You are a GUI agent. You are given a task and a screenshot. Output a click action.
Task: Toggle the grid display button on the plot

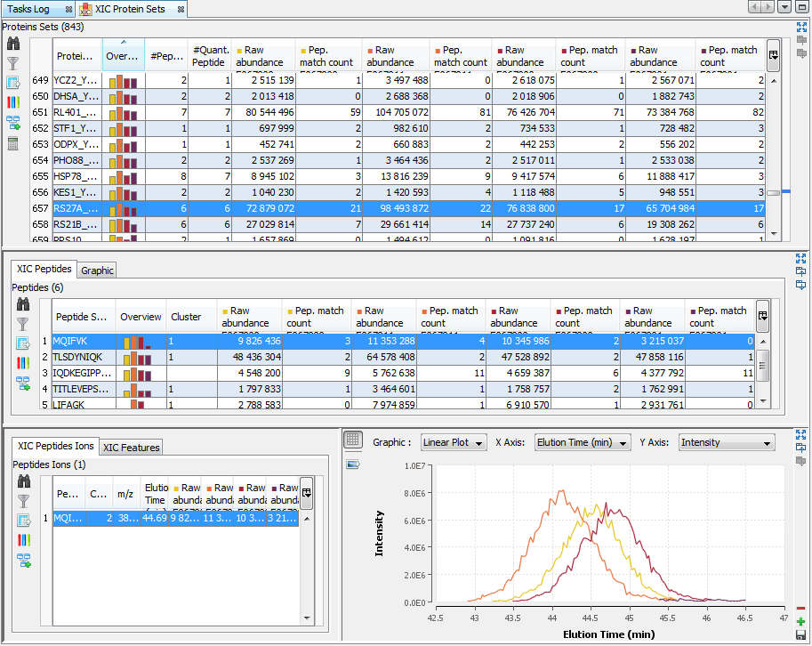352,440
